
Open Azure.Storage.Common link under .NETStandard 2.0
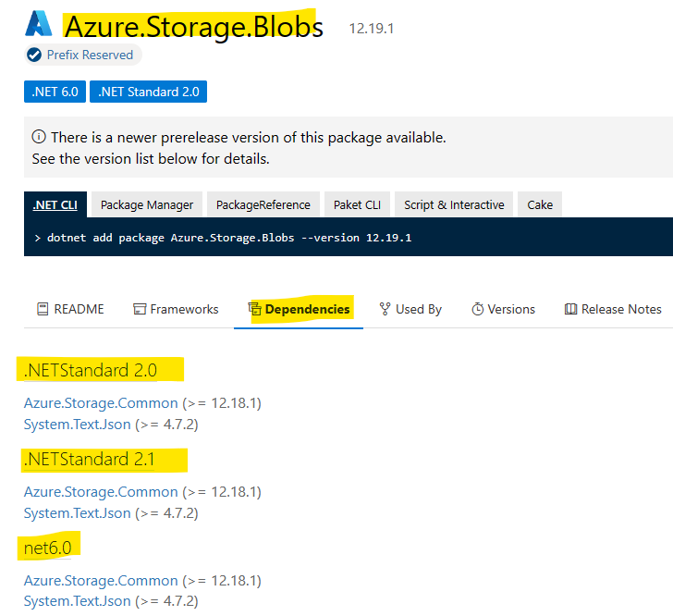tap(101, 403)
